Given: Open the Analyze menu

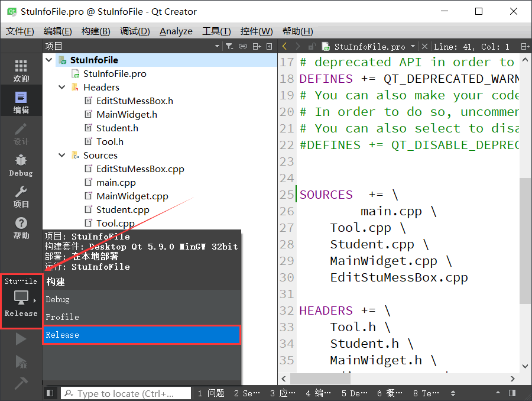Looking at the screenshot, I should coord(176,31).
